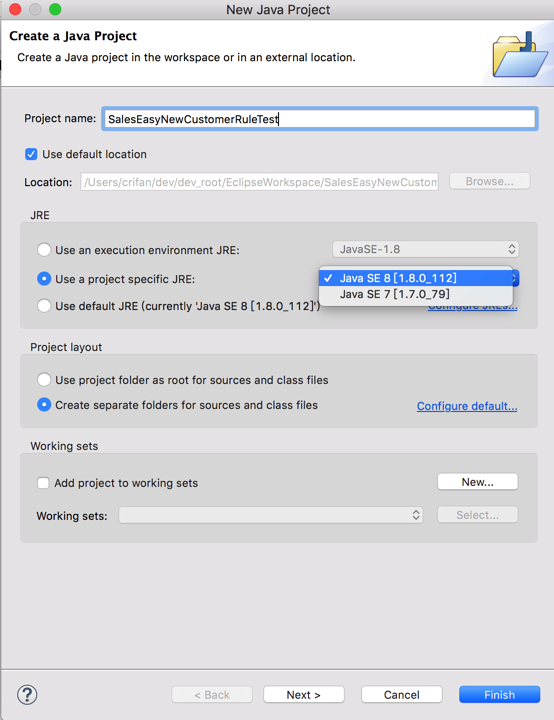Click the Finish button
This screenshot has width=554, height=720.
499,695
